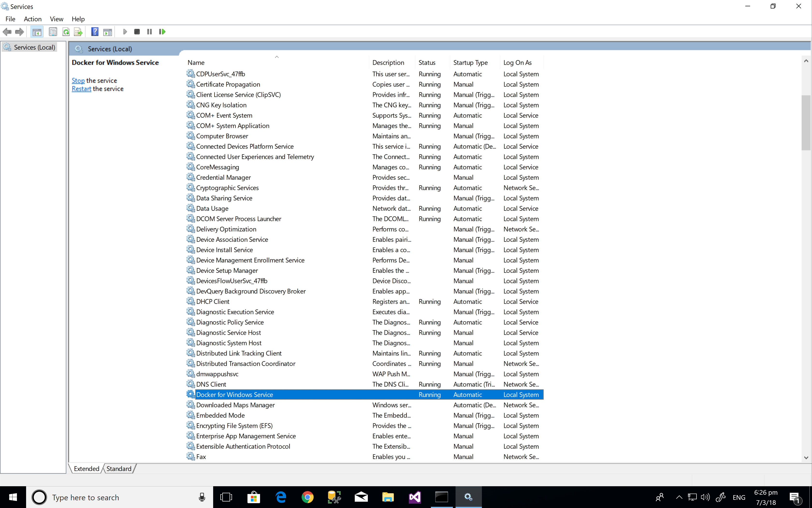Select the Diagnostic Policy Service row
This screenshot has width=812, height=508.
point(365,322)
